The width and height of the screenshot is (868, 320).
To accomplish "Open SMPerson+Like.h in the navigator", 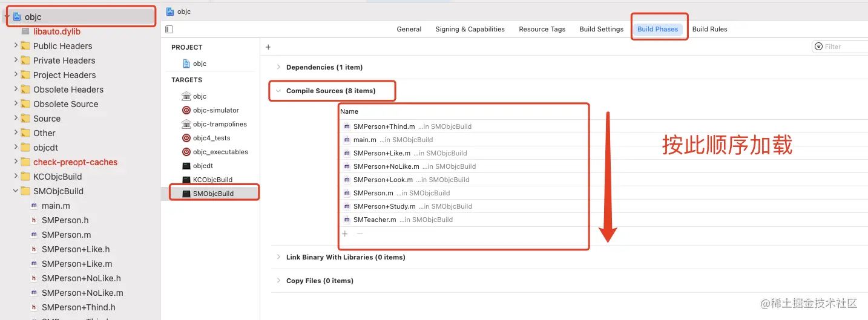I will click(76, 249).
